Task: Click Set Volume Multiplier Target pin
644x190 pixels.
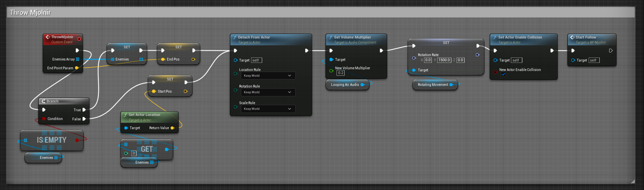Action: tap(331, 60)
